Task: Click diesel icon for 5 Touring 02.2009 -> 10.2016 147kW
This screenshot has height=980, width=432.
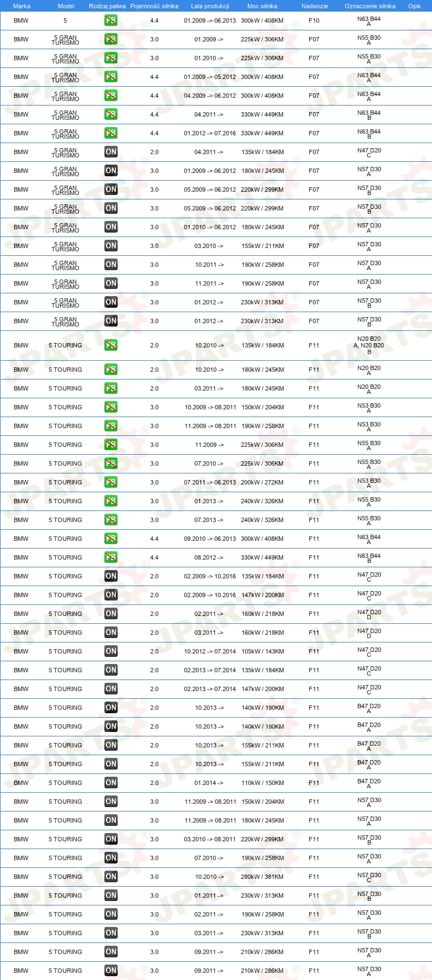Action: click(x=110, y=595)
